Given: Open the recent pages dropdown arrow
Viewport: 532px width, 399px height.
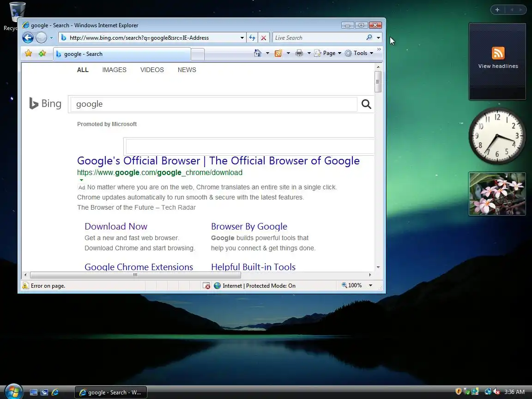Looking at the screenshot, I should pos(52,38).
